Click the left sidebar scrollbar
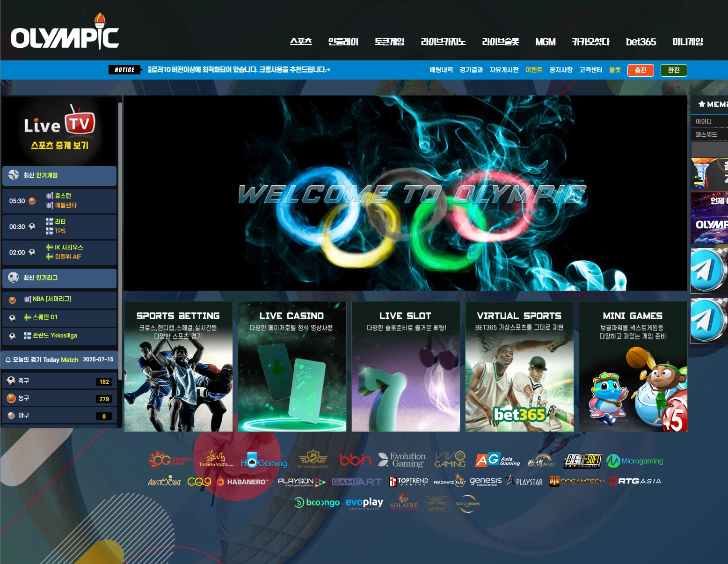Image resolution: width=728 pixels, height=564 pixels. 120,241
